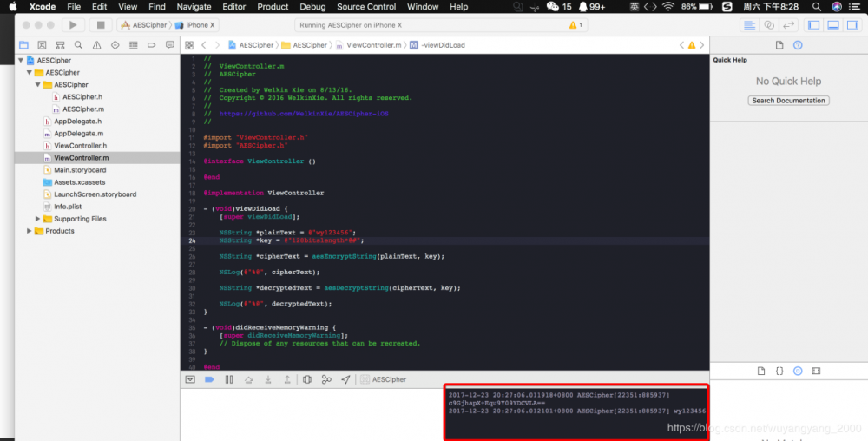The height and width of the screenshot is (441, 868).
Task: Open the Xcode application menu
Action: 42,7
